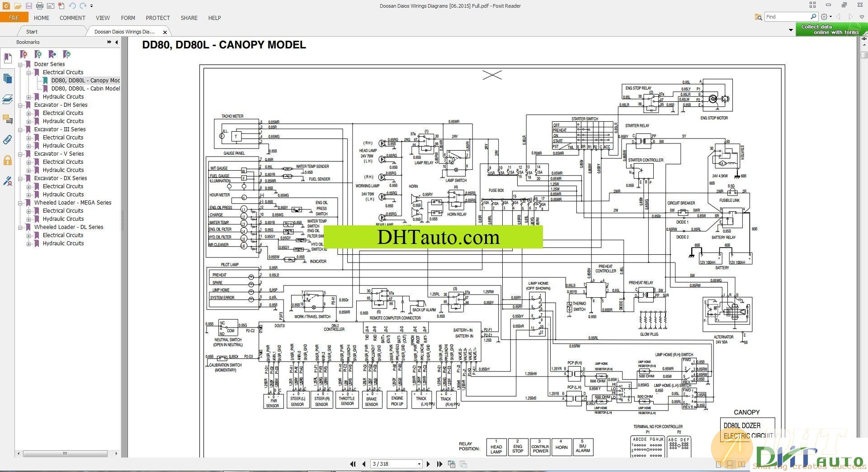Screen dimensions: 868x472
Task: Go to previous view icon in status bar
Action: pyautogui.click(x=451, y=464)
